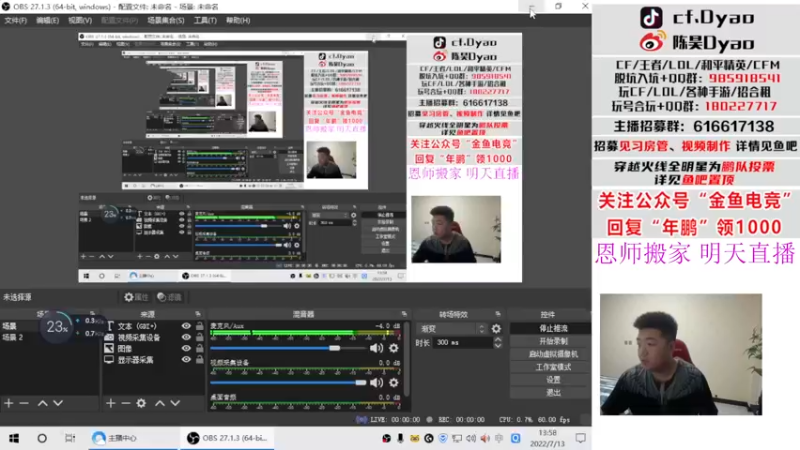This screenshot has height=450, width=800.
Task: Mute the 麦克风/Aux speaker icon
Action: tap(377, 348)
